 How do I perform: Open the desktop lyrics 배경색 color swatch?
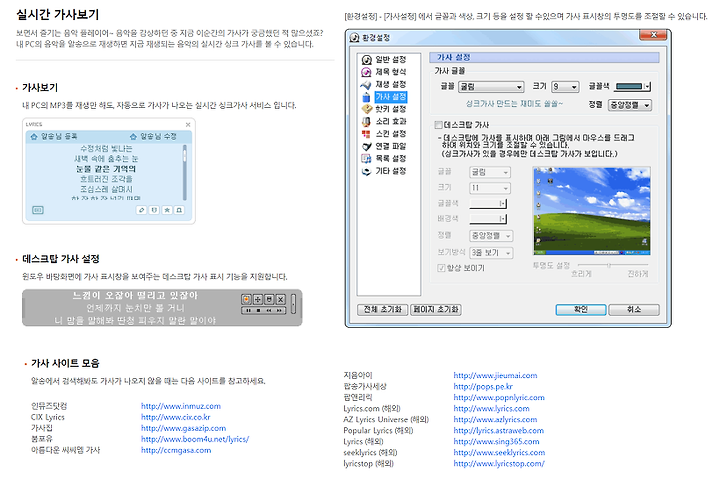coord(488,219)
